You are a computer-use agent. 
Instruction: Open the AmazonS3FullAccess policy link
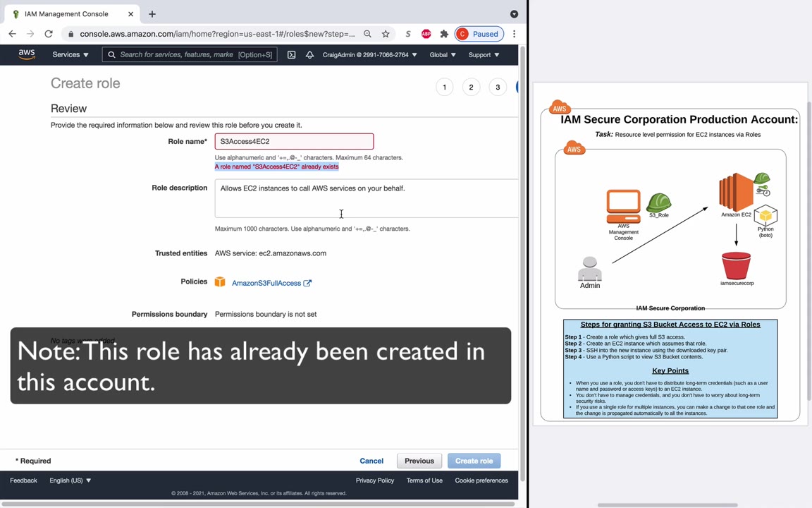coord(266,283)
